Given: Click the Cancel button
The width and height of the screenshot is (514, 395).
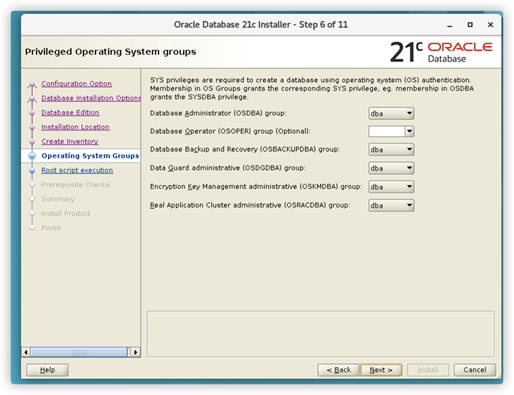Looking at the screenshot, I should click(475, 370).
